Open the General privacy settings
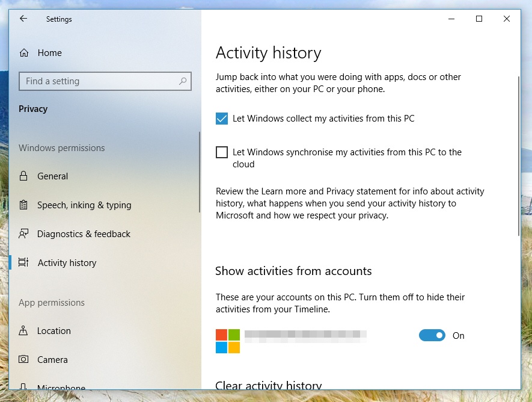This screenshot has width=532, height=402. (52, 176)
